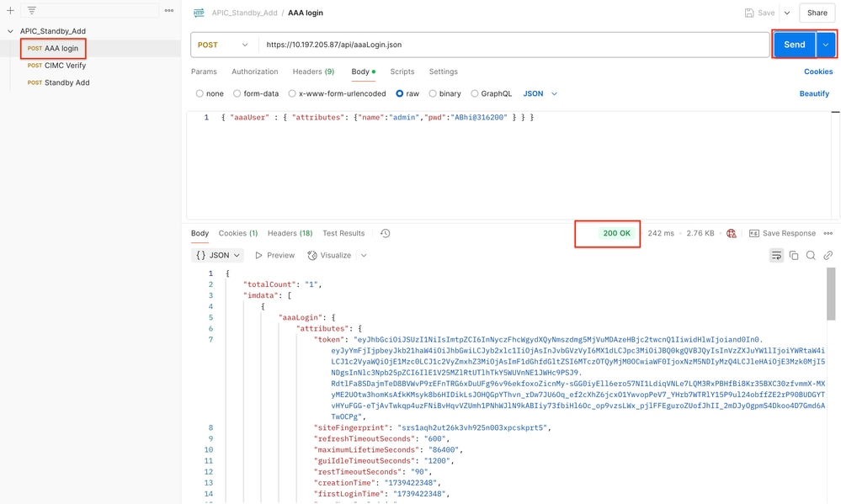This screenshot has height=504, width=841.
Task: Click the "refreshTimeoutSeconds" response line
Action: click(x=381, y=438)
